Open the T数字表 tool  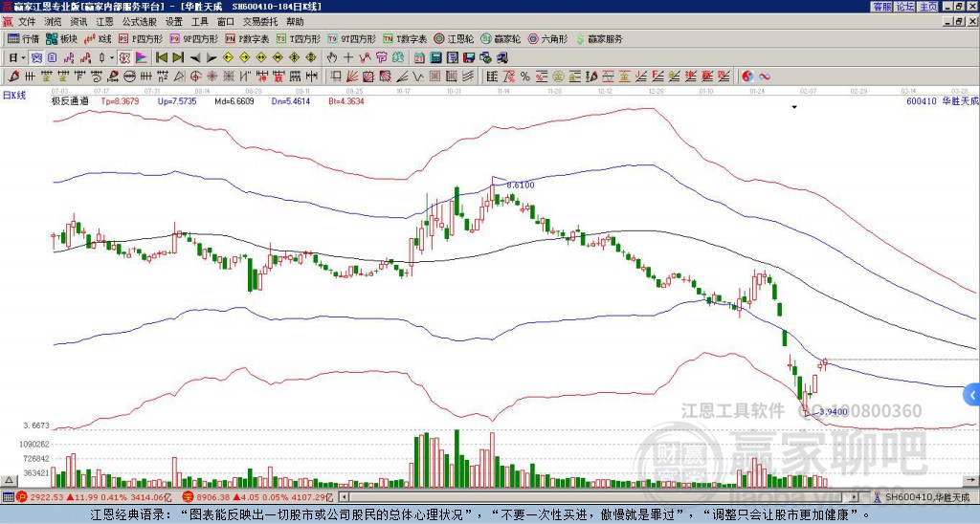pyautogui.click(x=405, y=38)
